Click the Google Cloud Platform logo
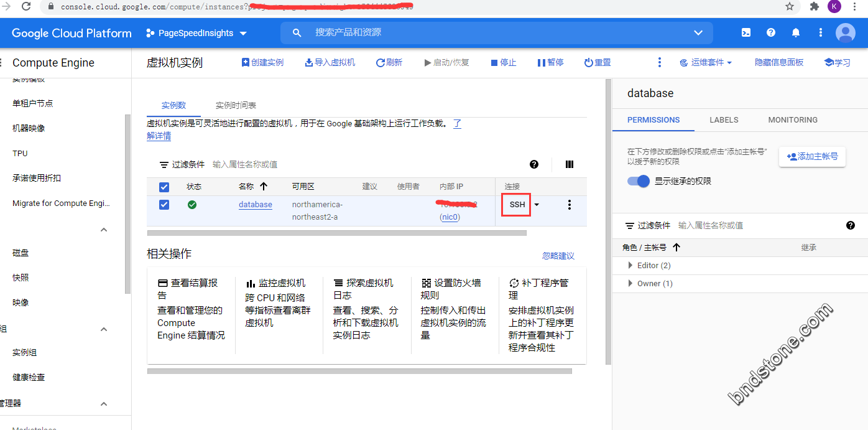 [x=72, y=34]
